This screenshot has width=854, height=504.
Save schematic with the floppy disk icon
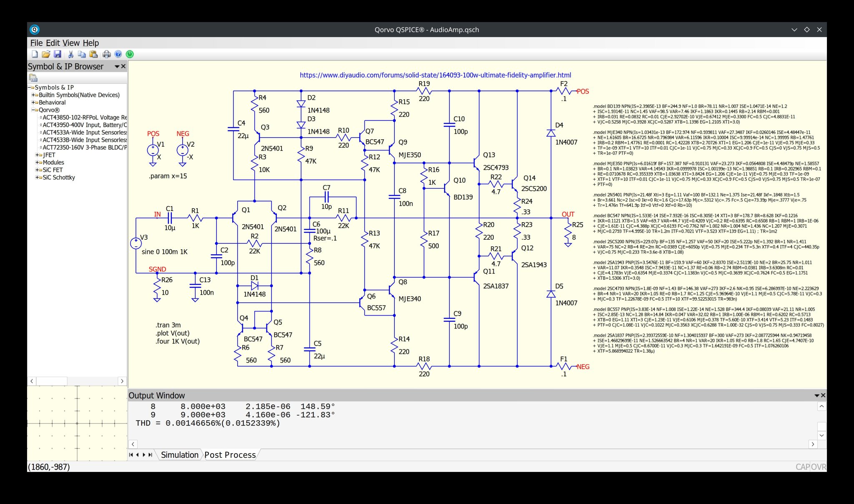click(x=58, y=54)
